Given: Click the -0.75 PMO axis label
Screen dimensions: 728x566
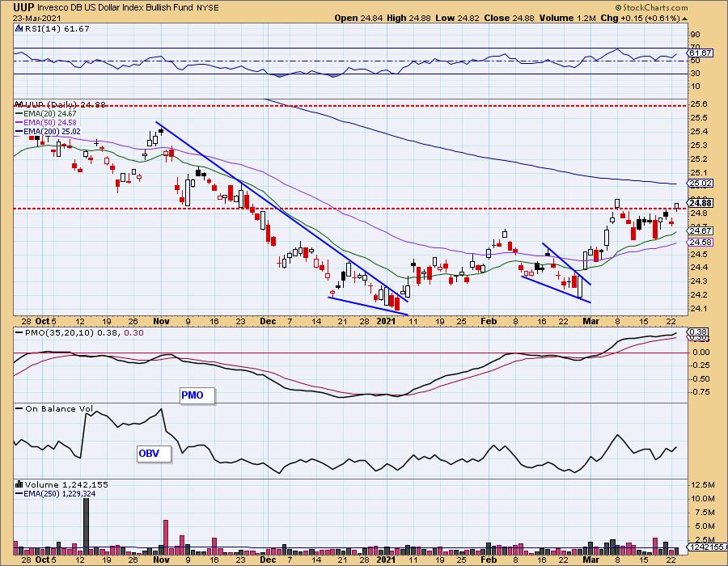Looking at the screenshot, I should pos(700,391).
